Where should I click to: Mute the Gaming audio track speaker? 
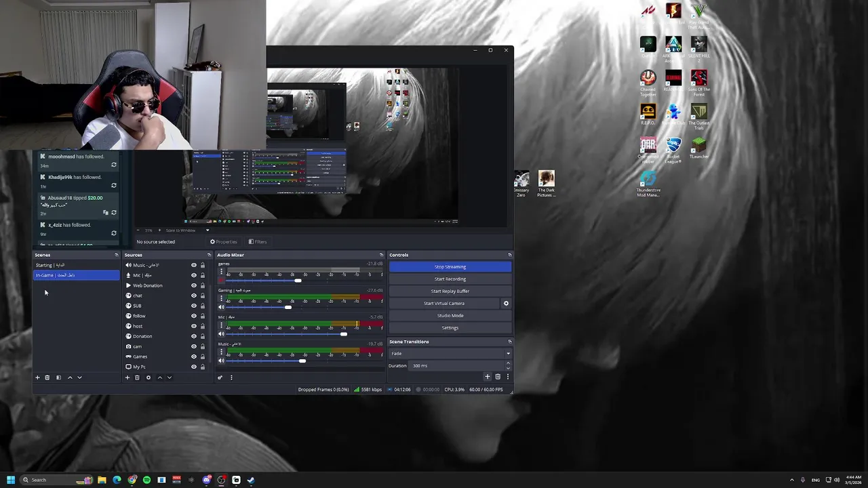[x=221, y=307]
